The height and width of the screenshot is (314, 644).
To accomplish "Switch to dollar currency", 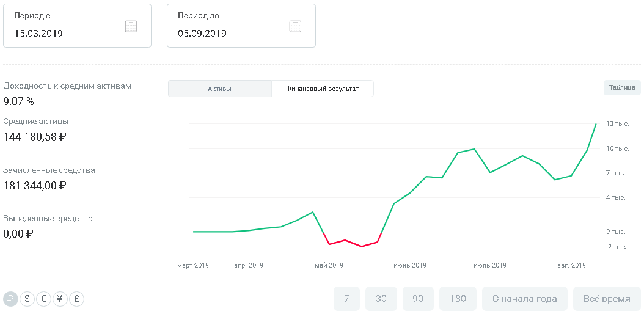I will (x=27, y=299).
